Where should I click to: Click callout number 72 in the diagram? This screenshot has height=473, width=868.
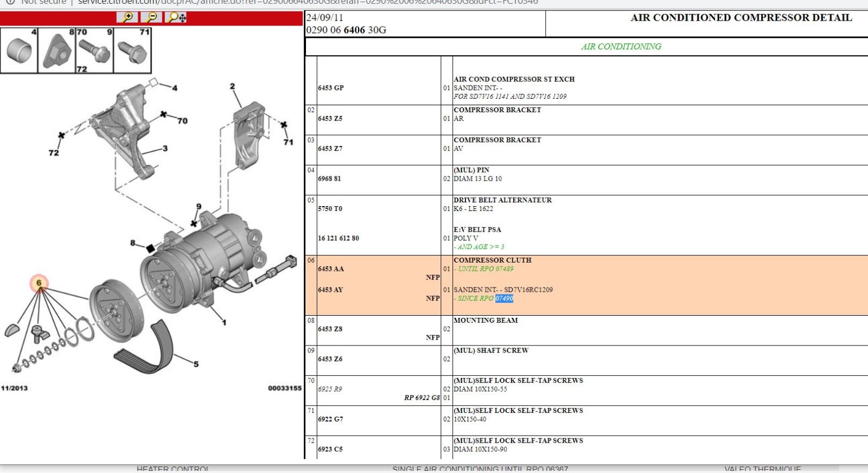click(53, 153)
